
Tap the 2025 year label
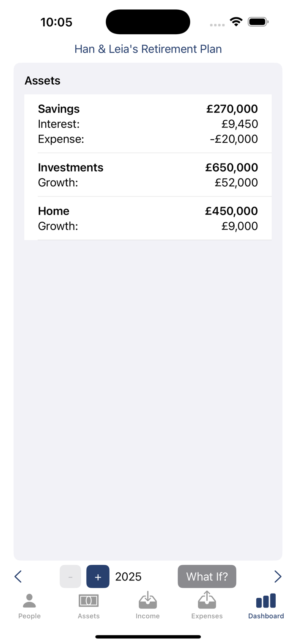[x=128, y=577]
